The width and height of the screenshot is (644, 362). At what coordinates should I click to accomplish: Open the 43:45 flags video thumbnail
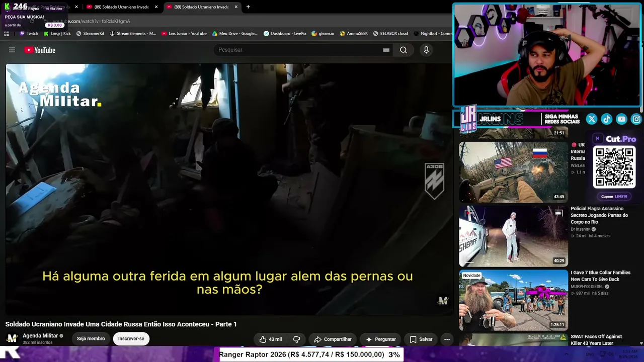tap(513, 172)
